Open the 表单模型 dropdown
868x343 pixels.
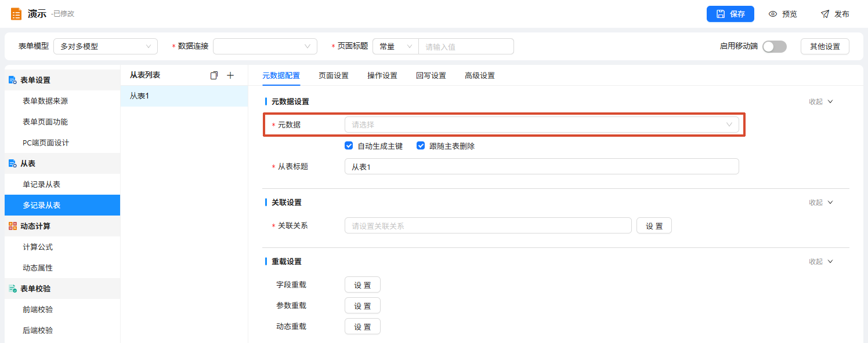click(x=106, y=46)
